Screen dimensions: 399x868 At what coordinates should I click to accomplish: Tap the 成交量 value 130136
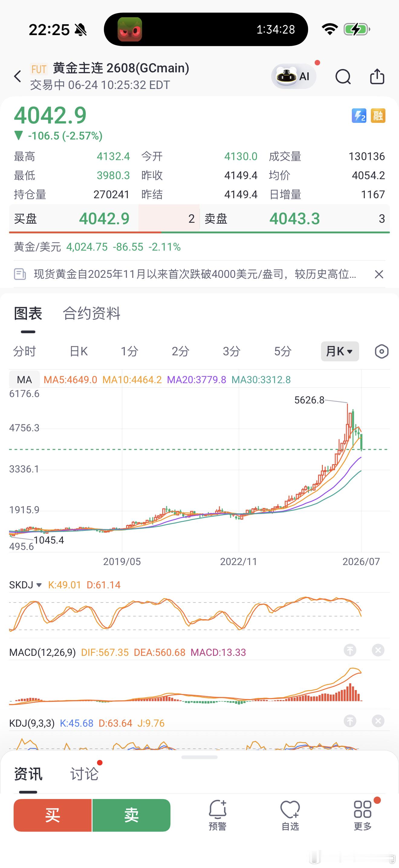(367, 156)
